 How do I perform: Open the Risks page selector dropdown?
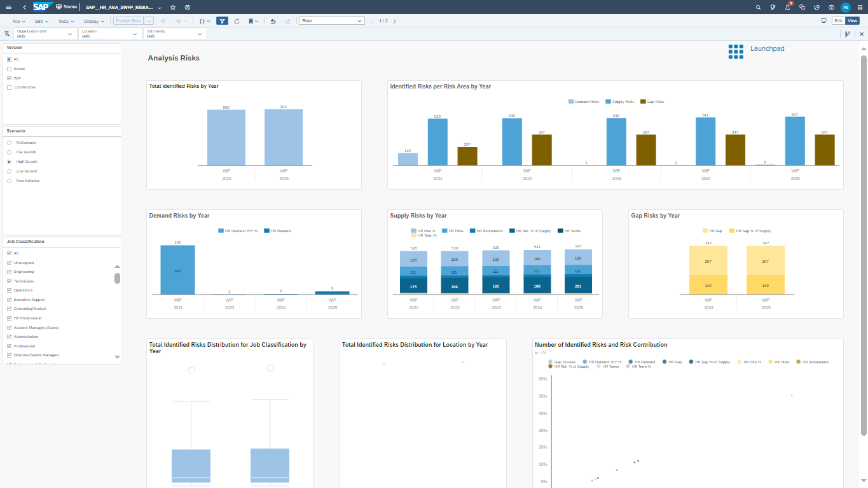[x=331, y=21]
